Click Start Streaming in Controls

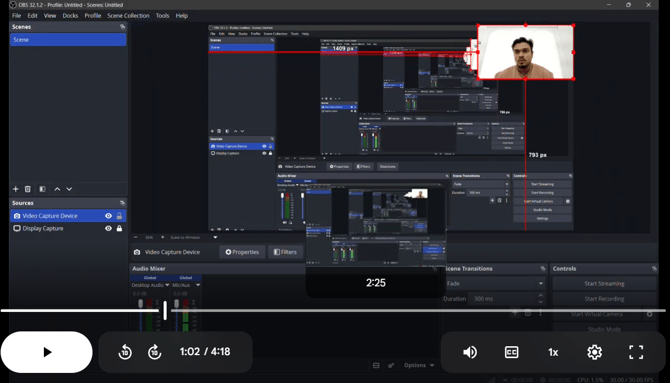pyautogui.click(x=604, y=283)
